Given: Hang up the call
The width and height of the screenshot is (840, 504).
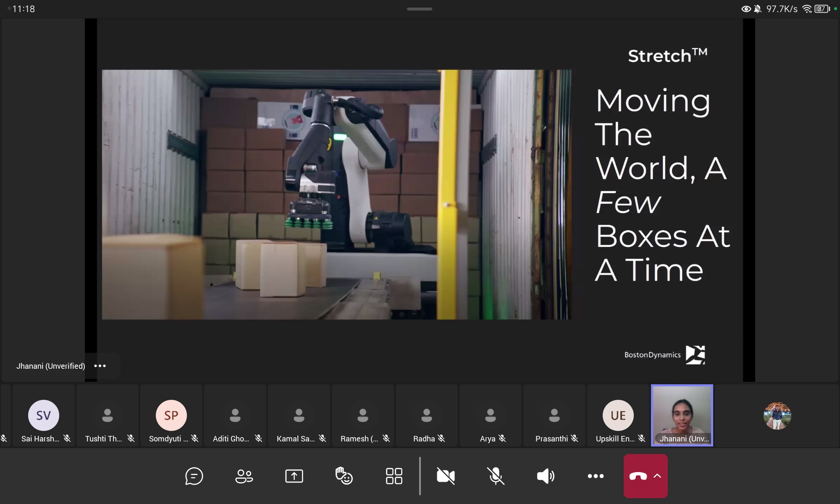Looking at the screenshot, I should [x=638, y=476].
